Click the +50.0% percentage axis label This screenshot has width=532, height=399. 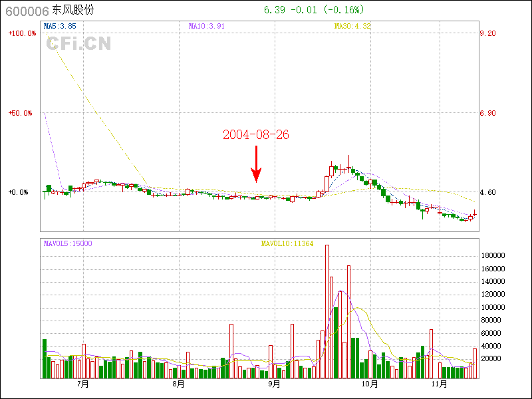[21, 113]
